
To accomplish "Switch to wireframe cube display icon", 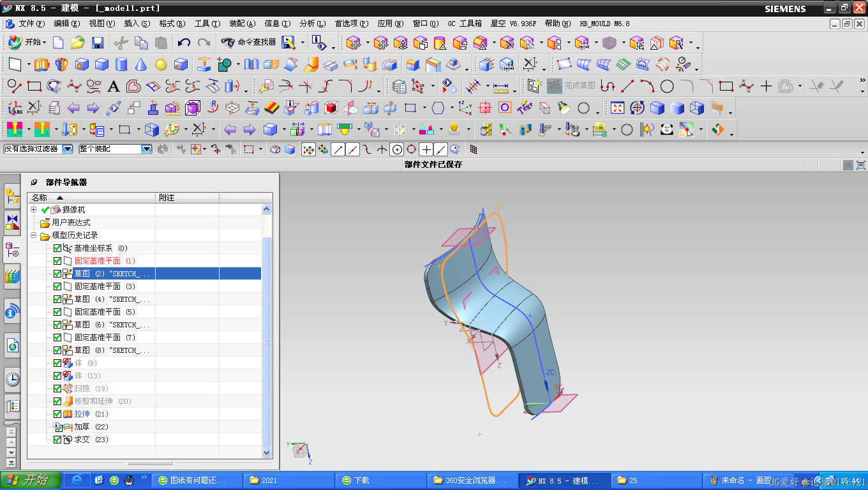I will coord(696,108).
